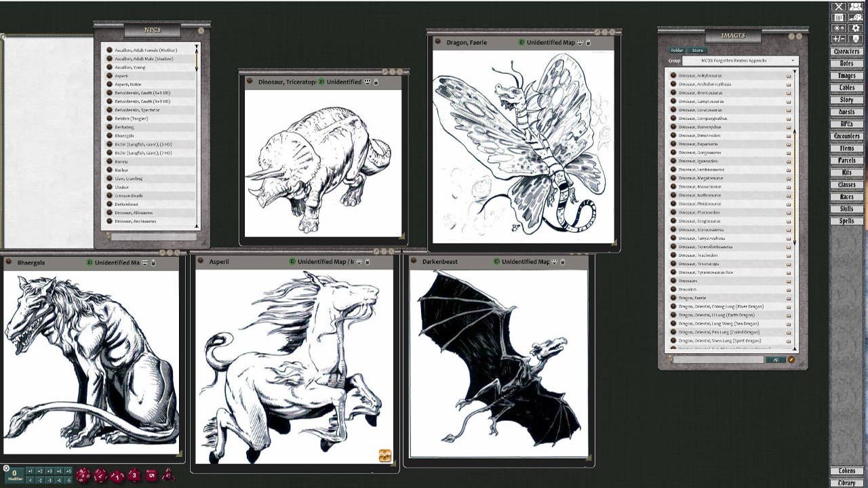Screen dimensions: 868x488
Task: Open the Group dropdown in Images window
Action: click(739, 61)
